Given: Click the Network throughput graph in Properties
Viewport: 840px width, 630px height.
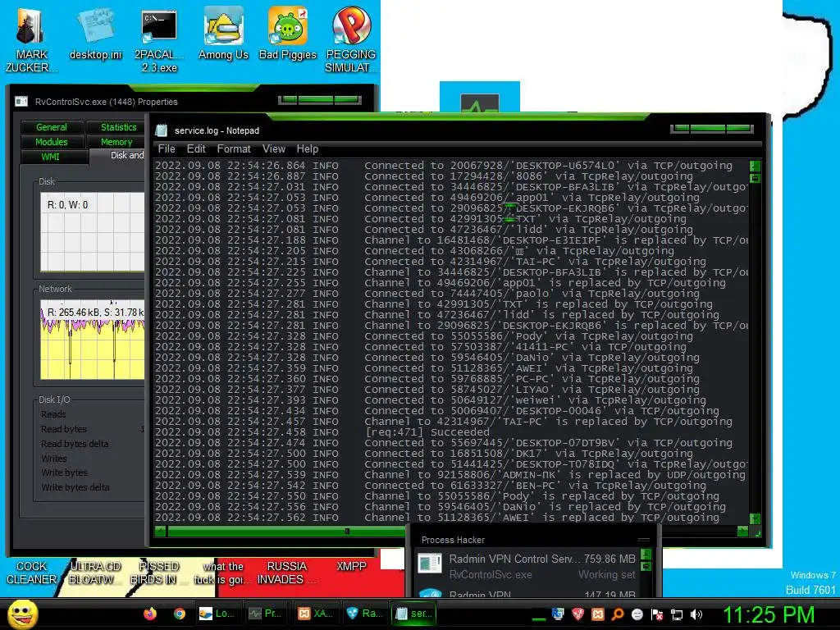Looking at the screenshot, I should pos(93,340).
